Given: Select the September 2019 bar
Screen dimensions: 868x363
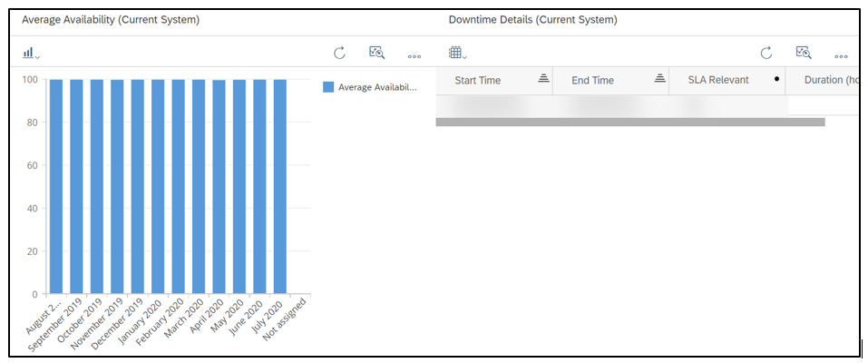Looking at the screenshot, I should (x=76, y=186).
